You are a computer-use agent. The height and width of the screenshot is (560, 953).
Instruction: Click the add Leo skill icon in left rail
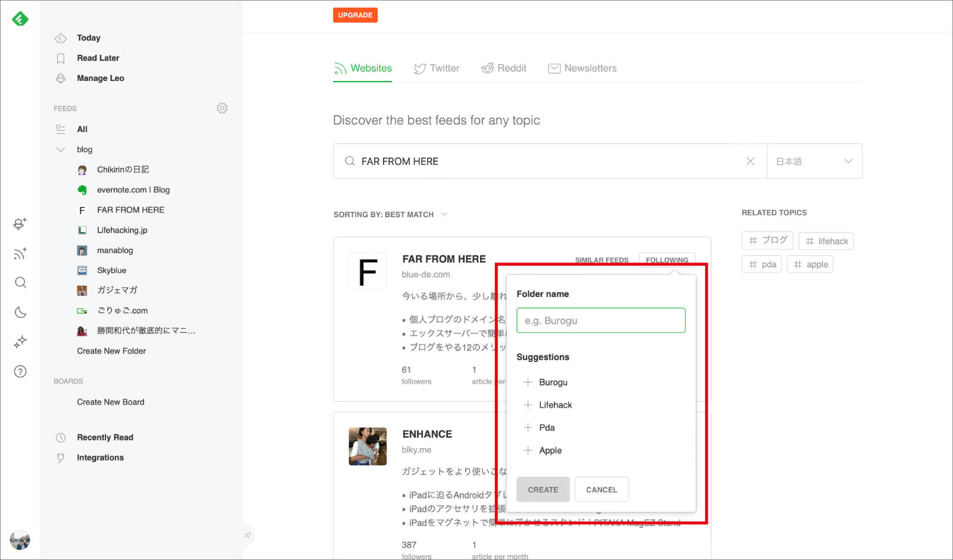[20, 224]
